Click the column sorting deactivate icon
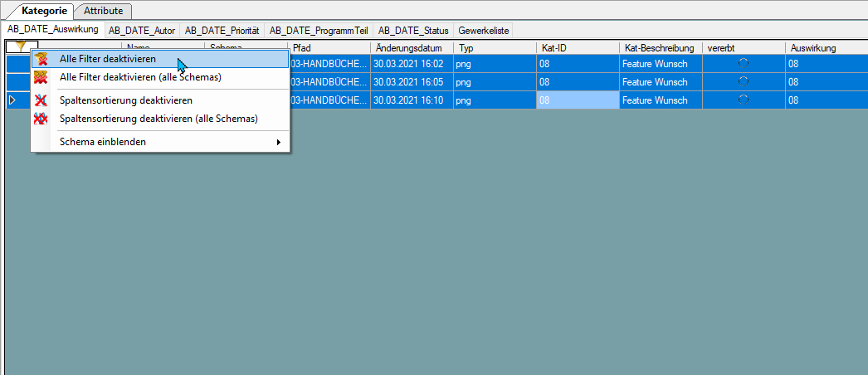 (41, 100)
